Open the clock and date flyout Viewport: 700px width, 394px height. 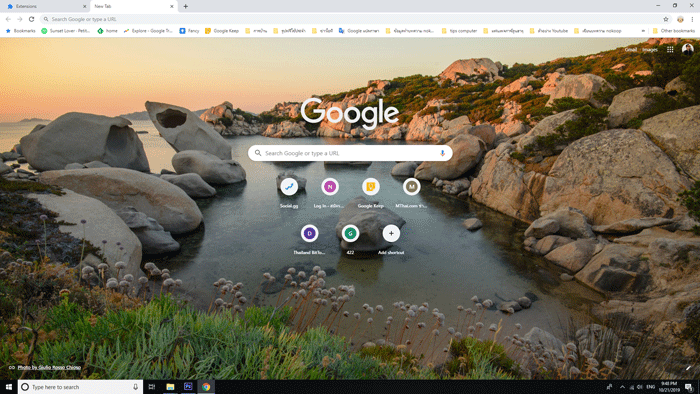tap(669, 387)
